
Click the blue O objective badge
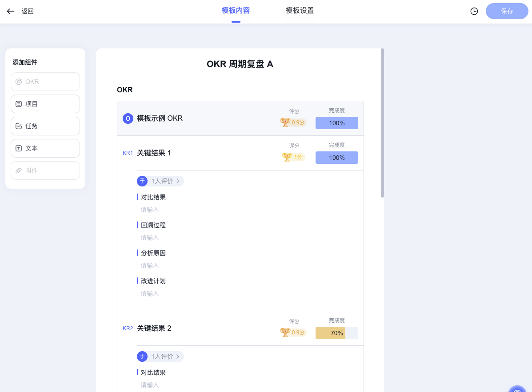point(128,119)
